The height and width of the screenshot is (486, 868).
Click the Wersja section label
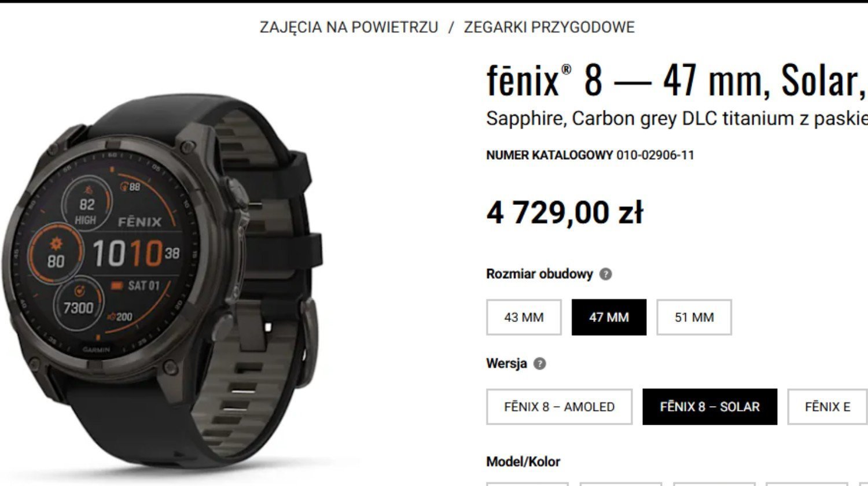point(506,363)
